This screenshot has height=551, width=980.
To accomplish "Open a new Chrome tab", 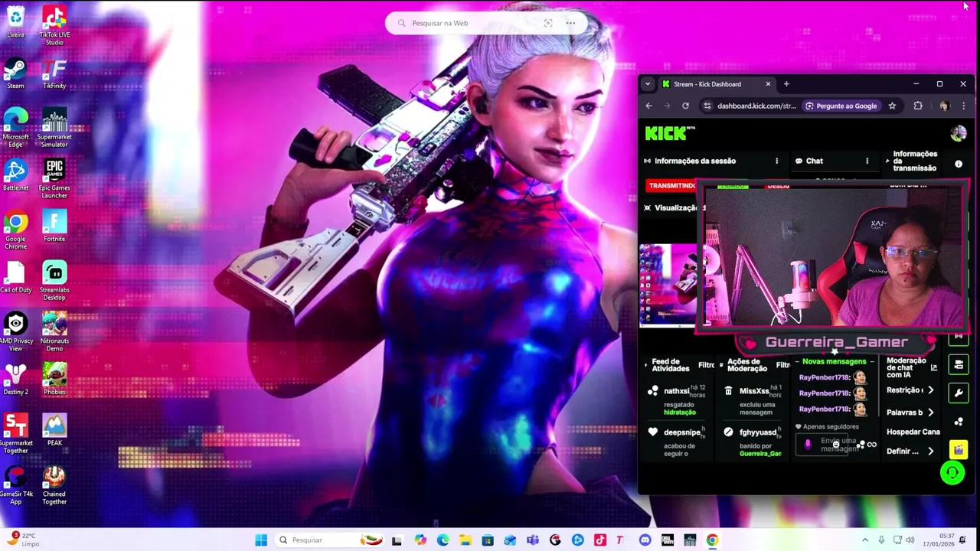I will [786, 84].
